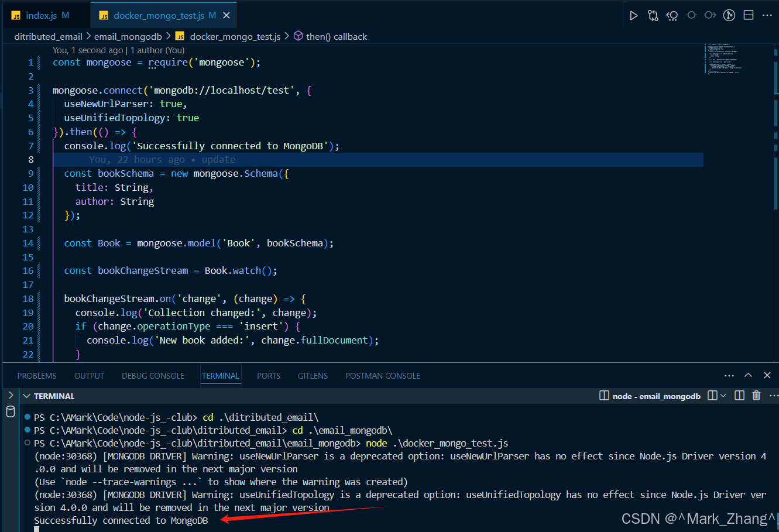Open the PORTS panel tab
Image resolution: width=779 pixels, height=532 pixels.
269,376
